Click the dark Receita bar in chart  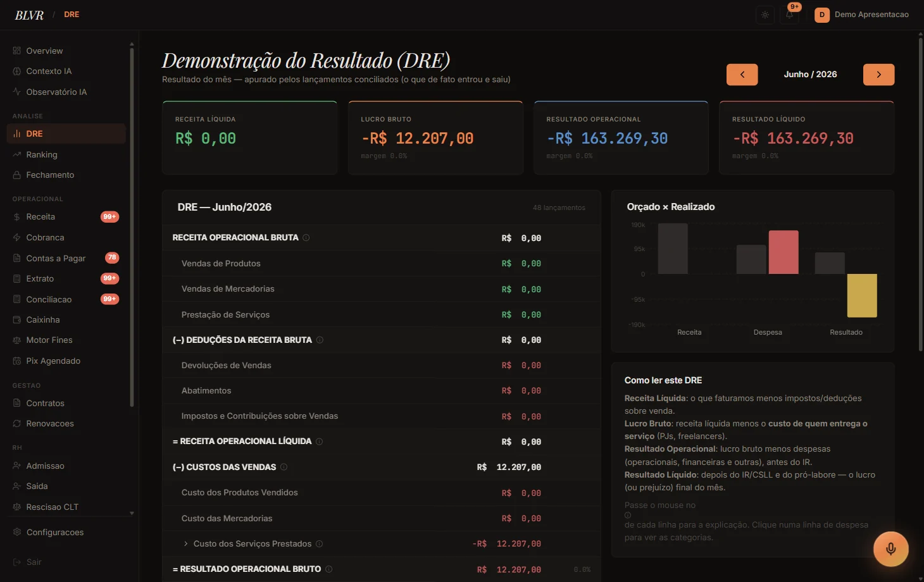673,249
